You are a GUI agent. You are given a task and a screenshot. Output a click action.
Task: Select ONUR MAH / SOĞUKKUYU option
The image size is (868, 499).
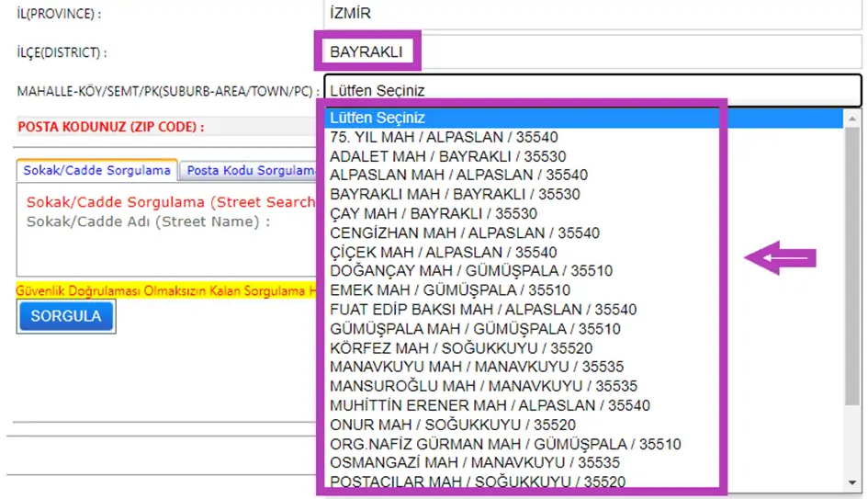pos(452,425)
